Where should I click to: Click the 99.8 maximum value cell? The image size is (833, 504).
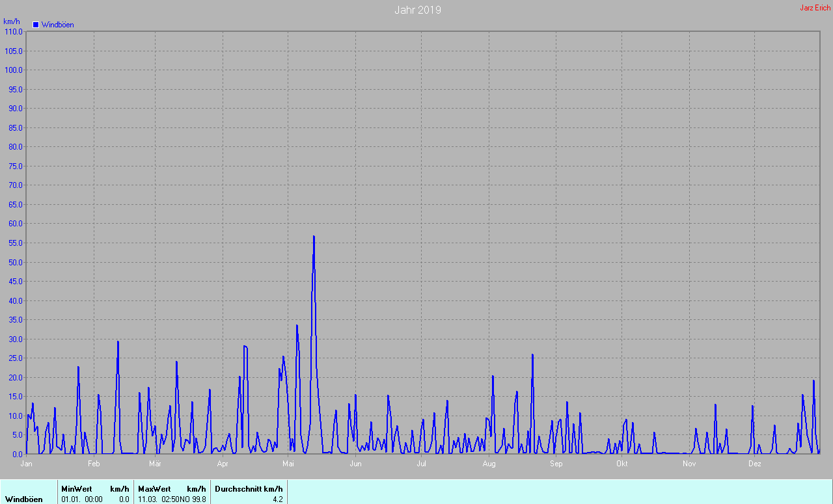(x=198, y=499)
